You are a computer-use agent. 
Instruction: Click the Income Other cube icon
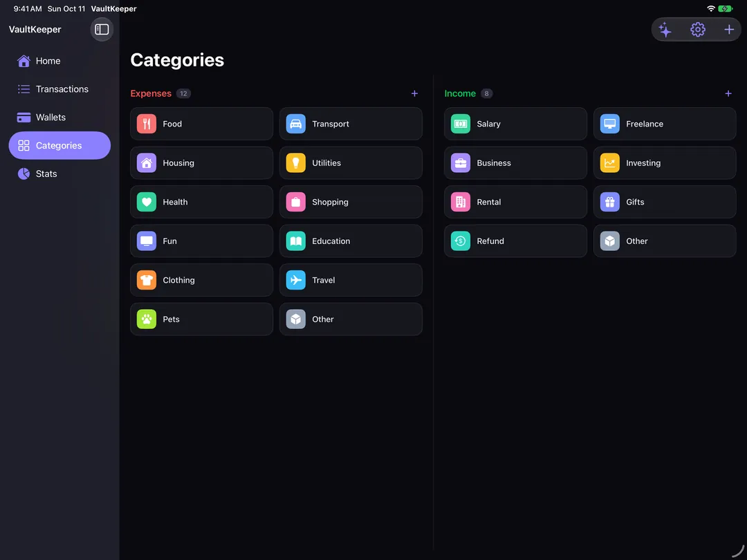pos(609,241)
